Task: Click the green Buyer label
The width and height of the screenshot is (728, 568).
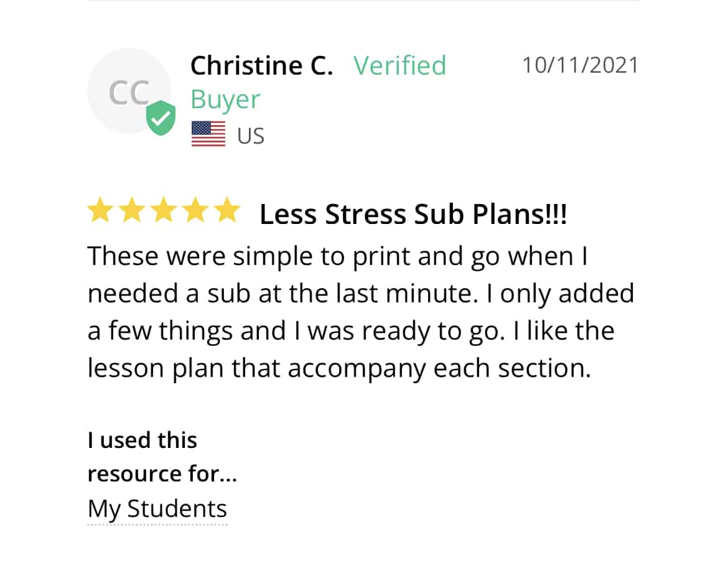Action: (x=226, y=100)
